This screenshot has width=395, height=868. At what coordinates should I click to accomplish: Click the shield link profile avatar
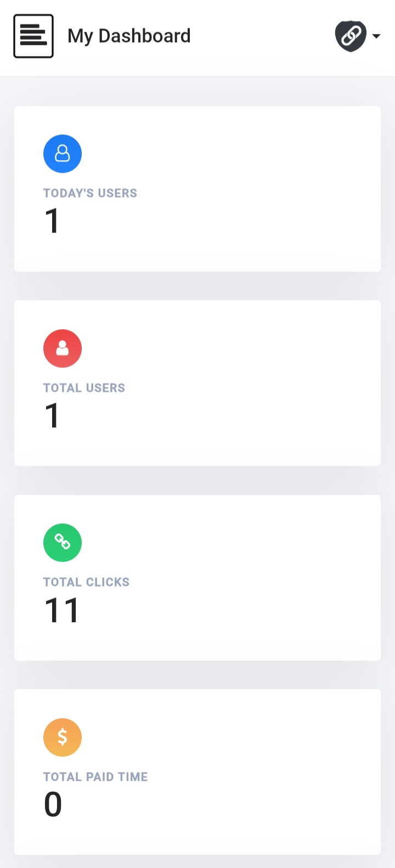tap(351, 36)
